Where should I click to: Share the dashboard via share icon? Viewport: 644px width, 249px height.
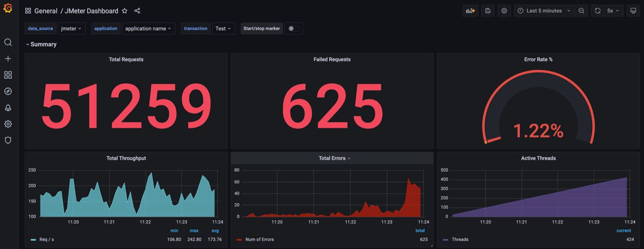point(137,11)
